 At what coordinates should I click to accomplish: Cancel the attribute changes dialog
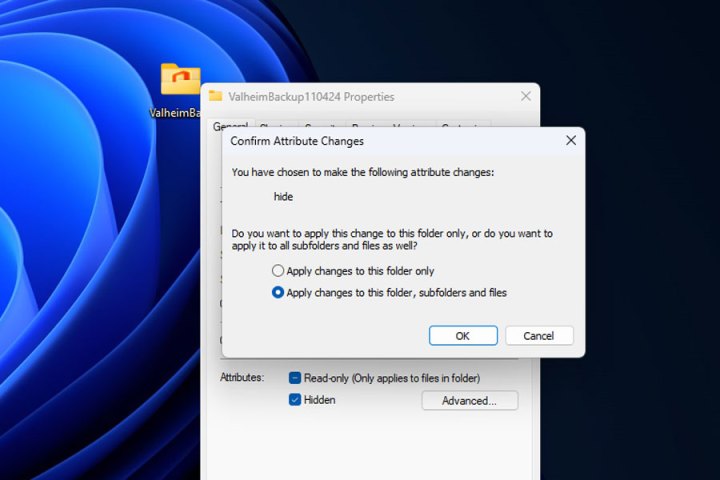pos(539,336)
